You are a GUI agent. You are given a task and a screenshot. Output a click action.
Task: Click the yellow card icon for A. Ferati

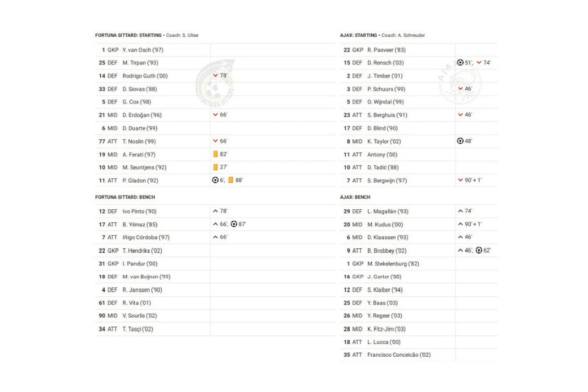coord(215,154)
